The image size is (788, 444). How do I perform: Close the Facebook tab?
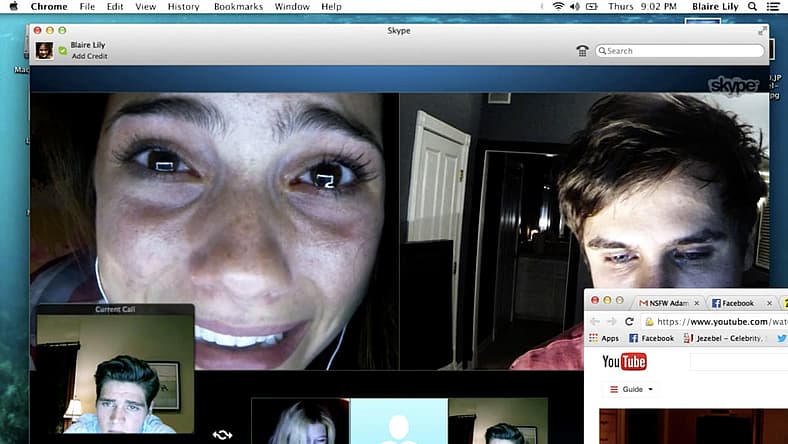[769, 303]
